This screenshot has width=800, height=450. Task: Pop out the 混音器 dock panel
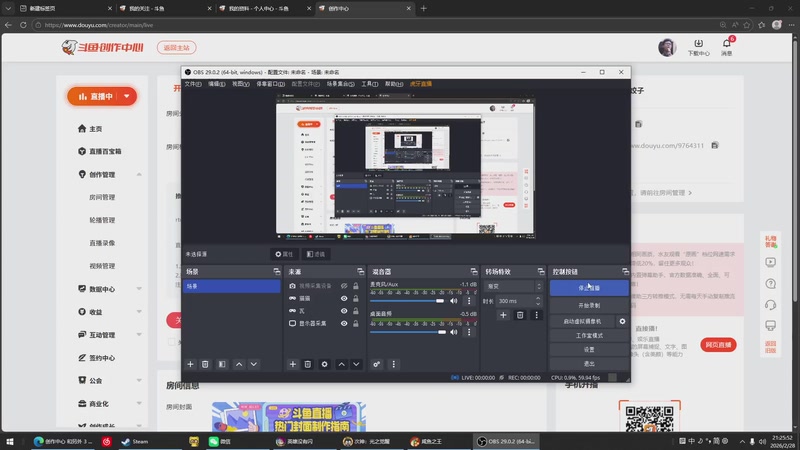474,271
